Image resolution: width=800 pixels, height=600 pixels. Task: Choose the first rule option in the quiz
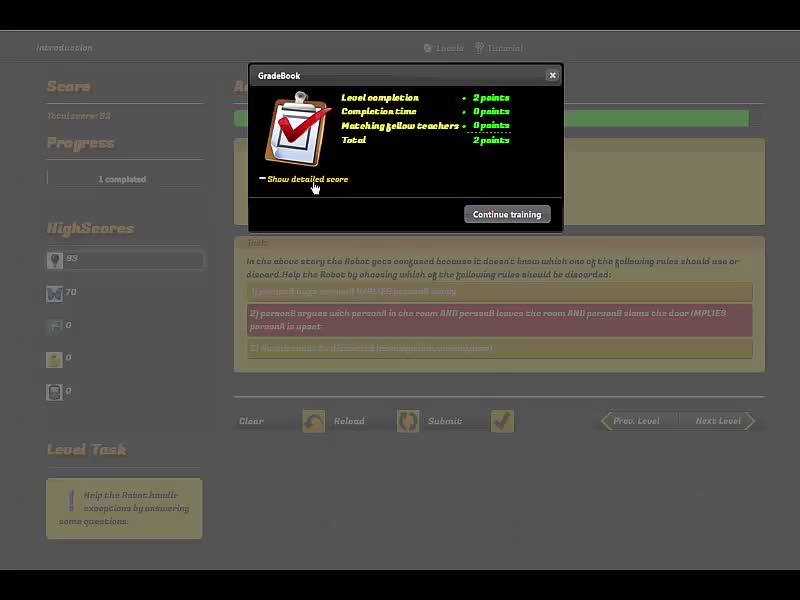click(x=498, y=291)
